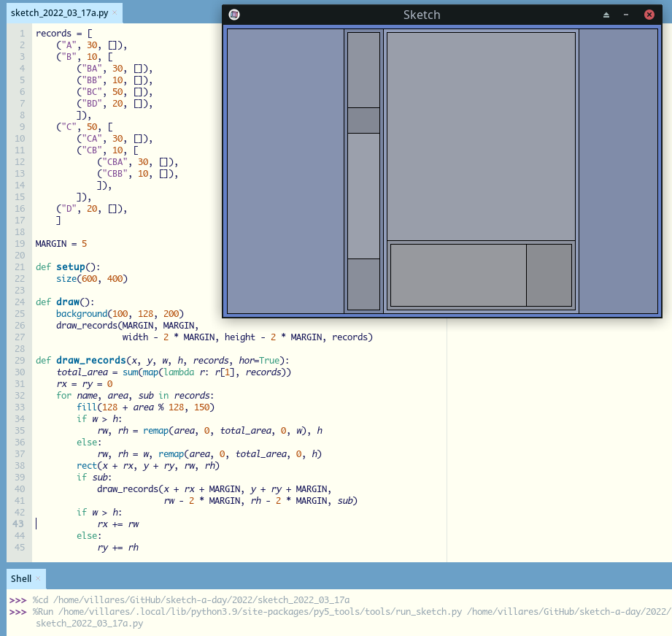Viewport: 672px width, 636px height.
Task: Click the background(100, 128, 200) code line
Action: (x=120, y=313)
